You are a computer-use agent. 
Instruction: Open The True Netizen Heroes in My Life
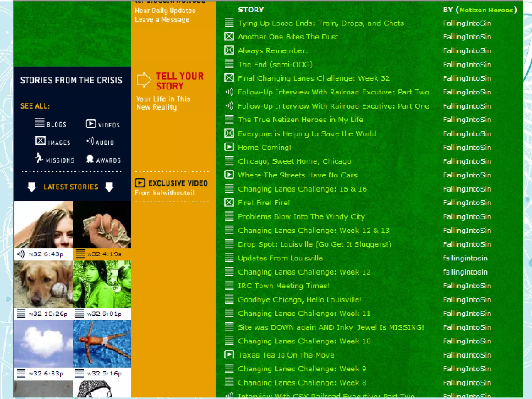pos(300,120)
